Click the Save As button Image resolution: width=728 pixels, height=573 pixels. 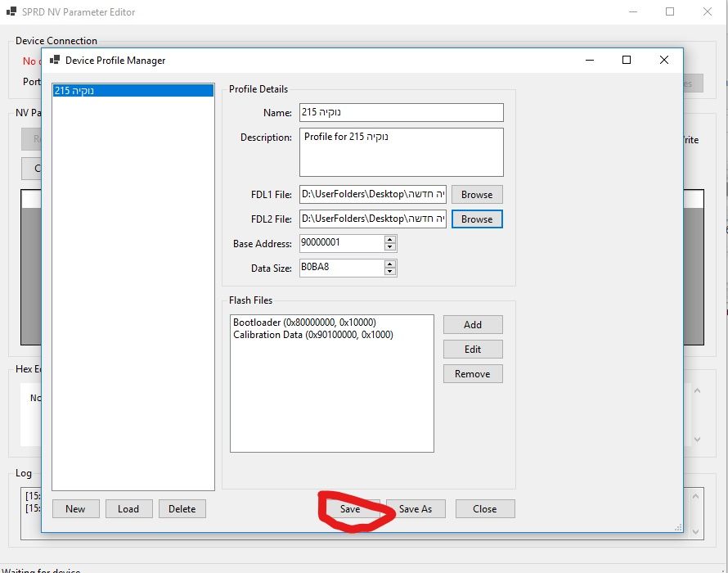(x=416, y=508)
